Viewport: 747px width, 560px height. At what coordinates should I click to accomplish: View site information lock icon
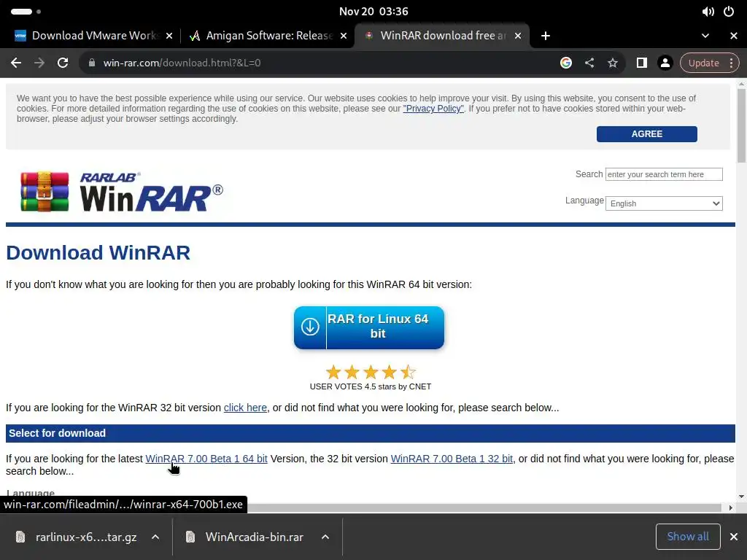coord(92,63)
